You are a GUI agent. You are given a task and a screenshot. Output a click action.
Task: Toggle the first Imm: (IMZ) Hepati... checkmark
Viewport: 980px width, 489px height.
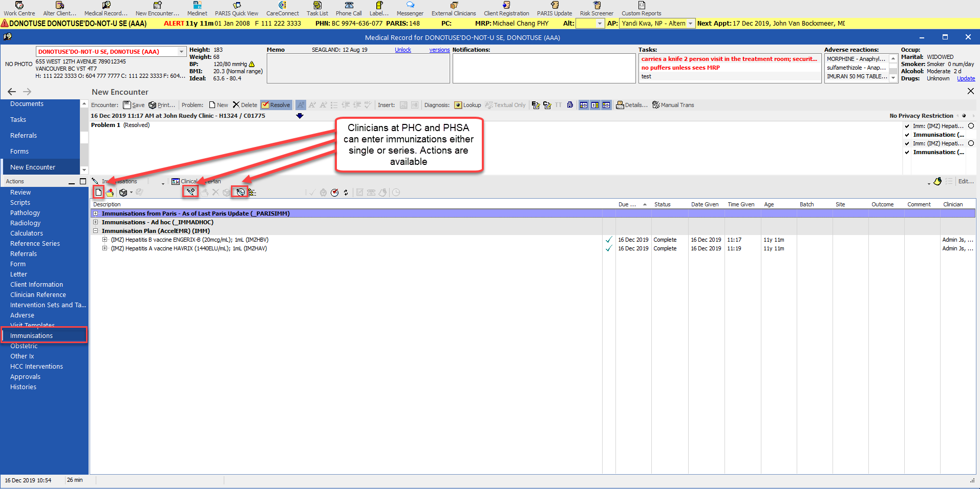point(907,126)
